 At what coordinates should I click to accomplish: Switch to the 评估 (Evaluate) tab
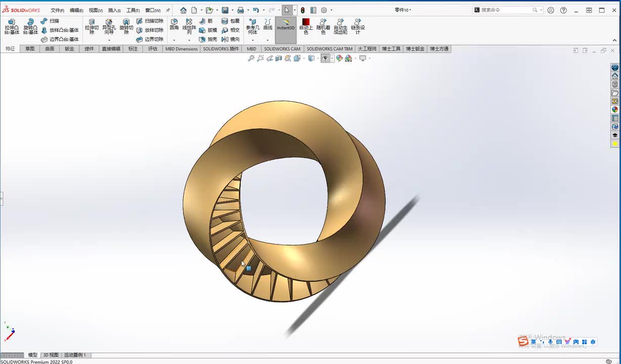point(153,49)
